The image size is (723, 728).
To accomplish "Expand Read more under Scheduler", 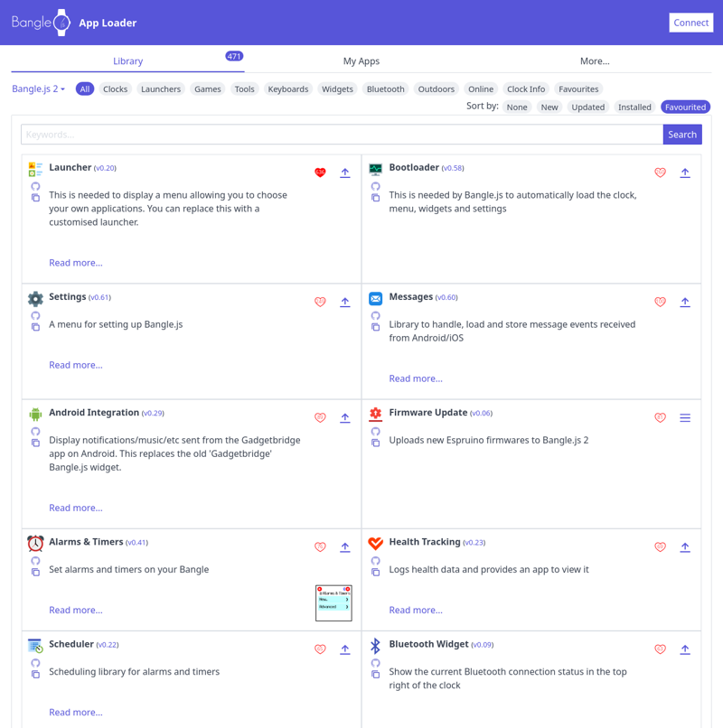I will pos(76,713).
